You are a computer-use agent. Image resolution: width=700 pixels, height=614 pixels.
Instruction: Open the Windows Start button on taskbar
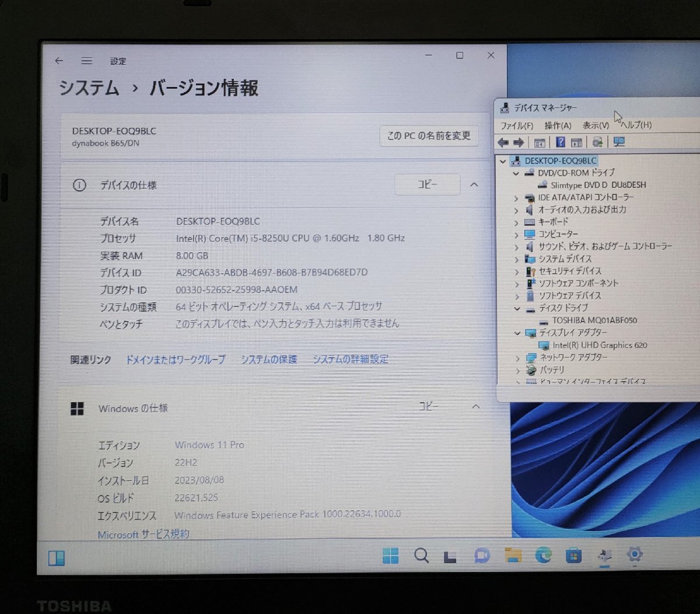click(x=391, y=555)
